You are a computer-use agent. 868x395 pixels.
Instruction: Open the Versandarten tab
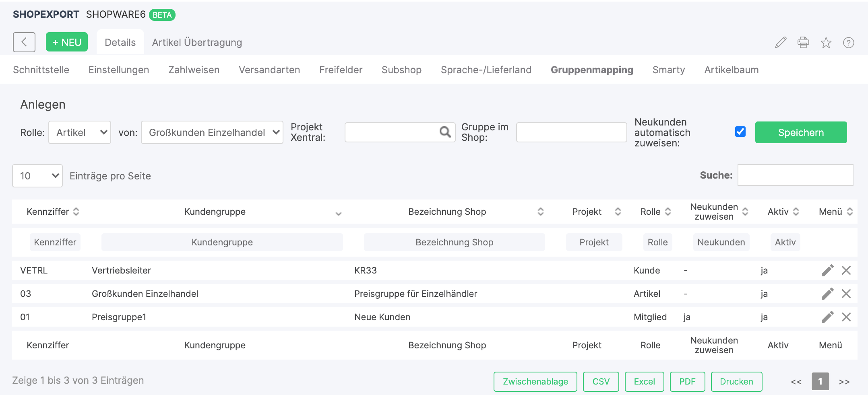(269, 70)
